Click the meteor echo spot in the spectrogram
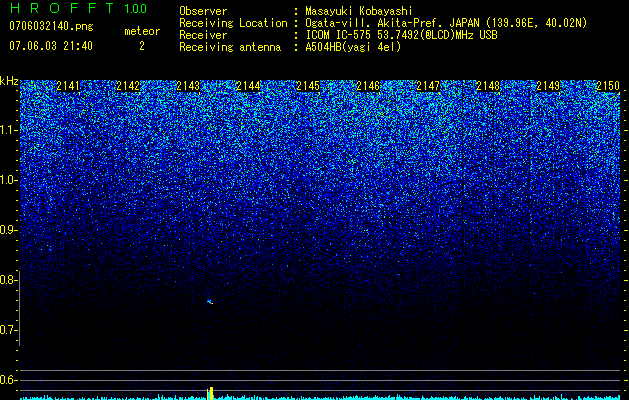 click(x=210, y=302)
